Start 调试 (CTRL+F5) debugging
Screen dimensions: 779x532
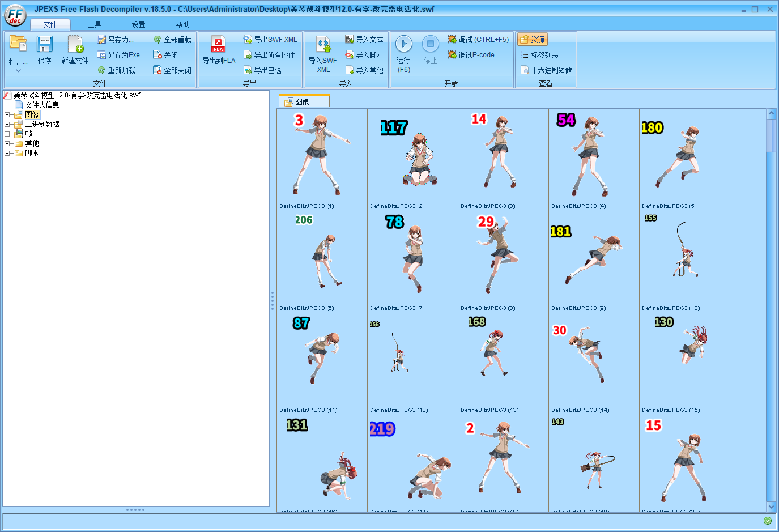coord(478,40)
